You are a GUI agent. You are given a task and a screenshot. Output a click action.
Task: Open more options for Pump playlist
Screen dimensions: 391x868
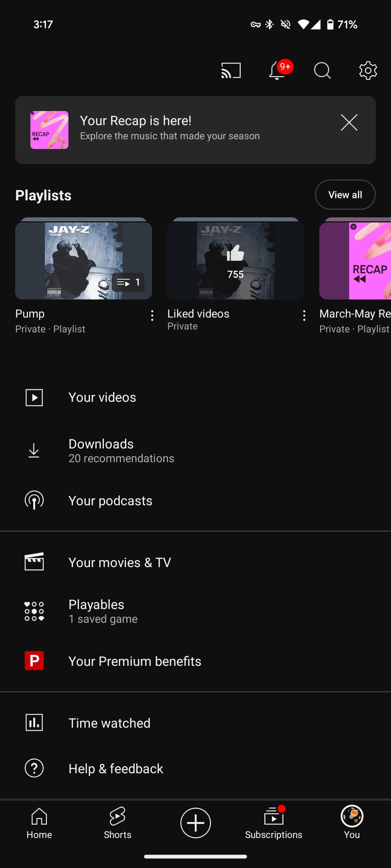[152, 315]
